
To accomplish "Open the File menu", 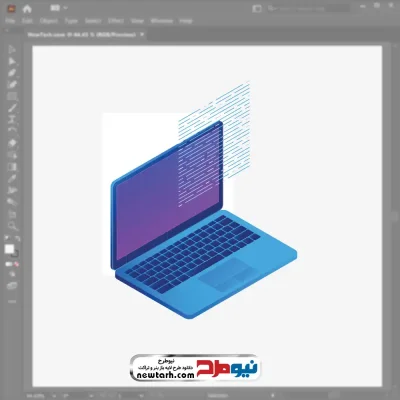I will [x=10, y=21].
